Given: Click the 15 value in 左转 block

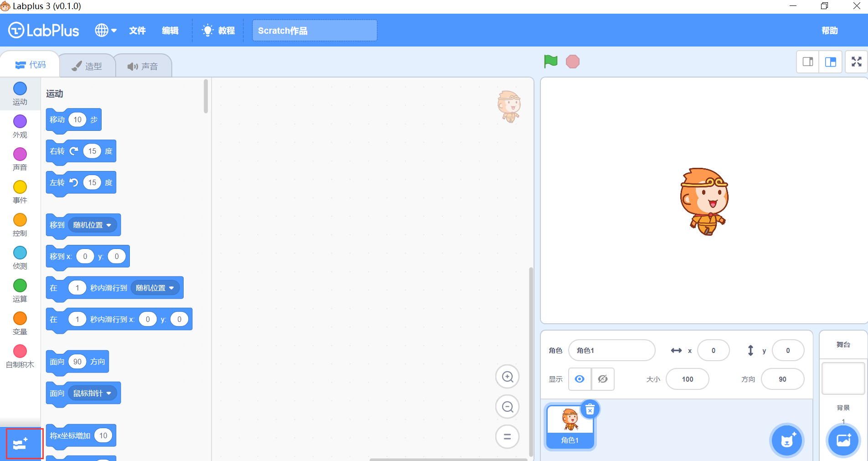Looking at the screenshot, I should (92, 182).
